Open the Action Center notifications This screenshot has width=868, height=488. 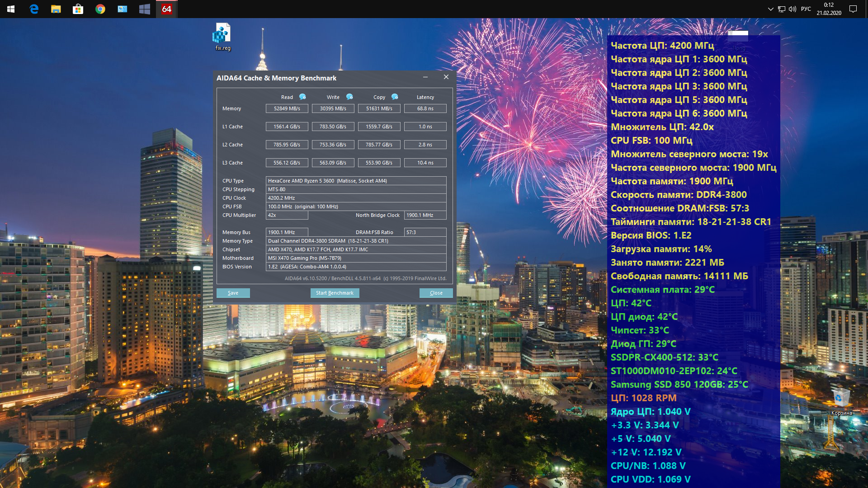click(x=853, y=9)
